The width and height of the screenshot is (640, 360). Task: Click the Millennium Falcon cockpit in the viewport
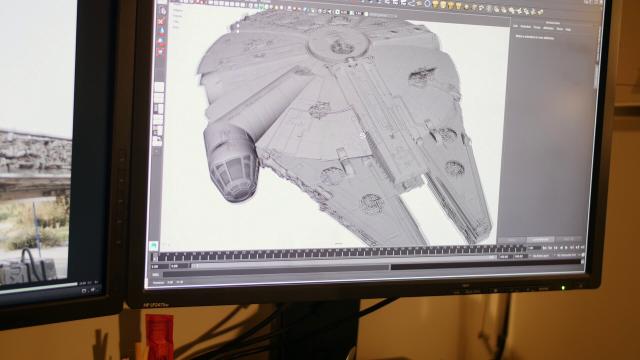pos(231,163)
